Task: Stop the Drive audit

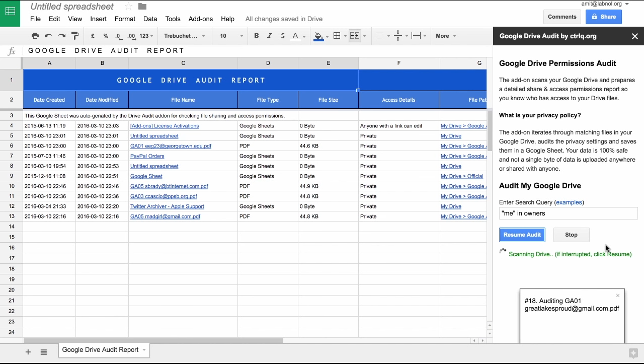Action: (571, 235)
